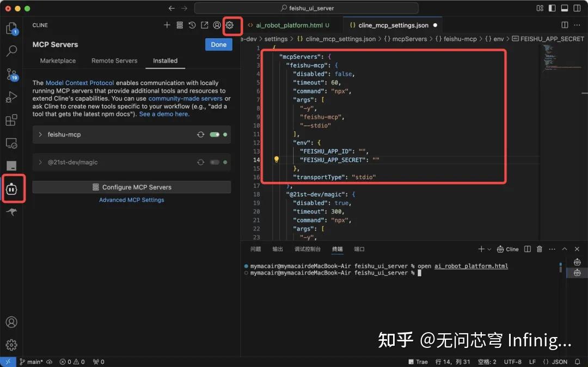
Task: Open Cline in editor with the popout icon
Action: coord(204,25)
